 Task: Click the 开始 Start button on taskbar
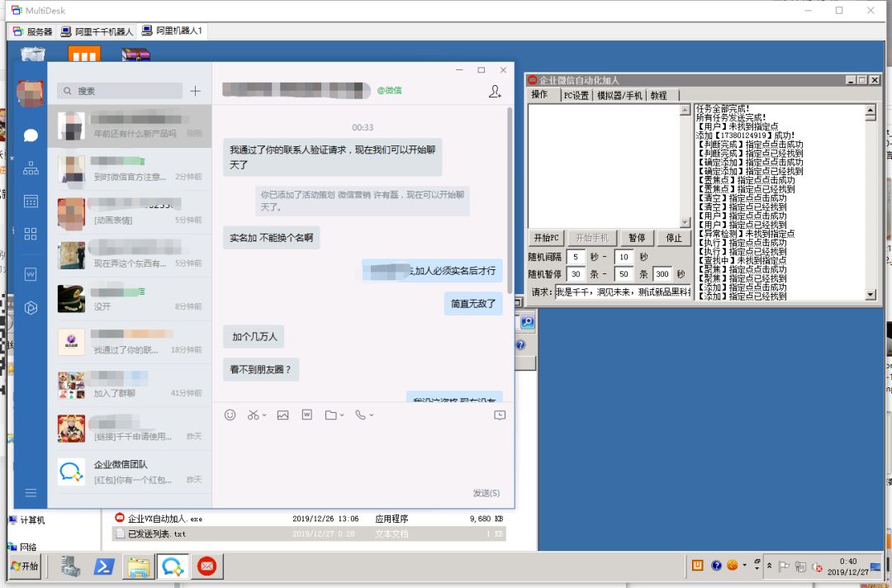pyautogui.click(x=25, y=567)
